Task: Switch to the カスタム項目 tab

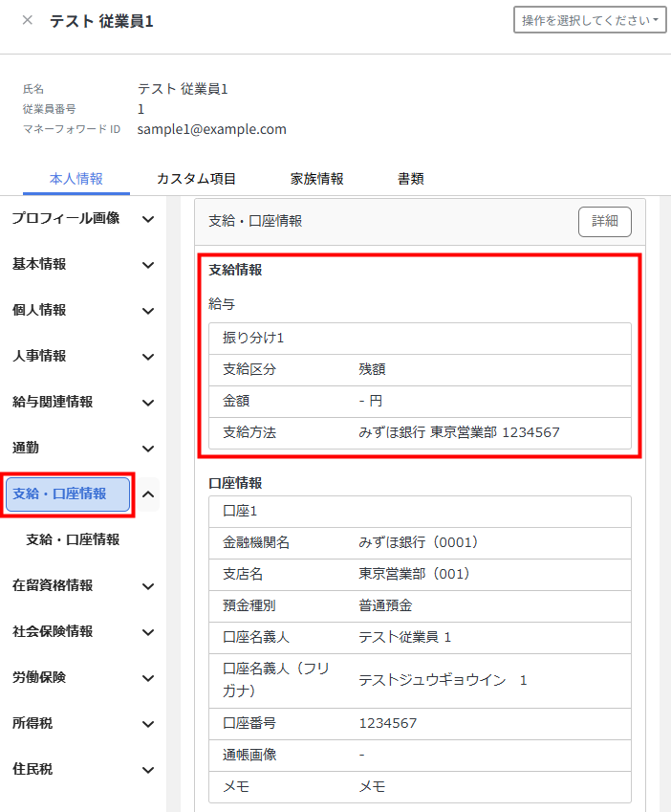Action: pos(196,179)
